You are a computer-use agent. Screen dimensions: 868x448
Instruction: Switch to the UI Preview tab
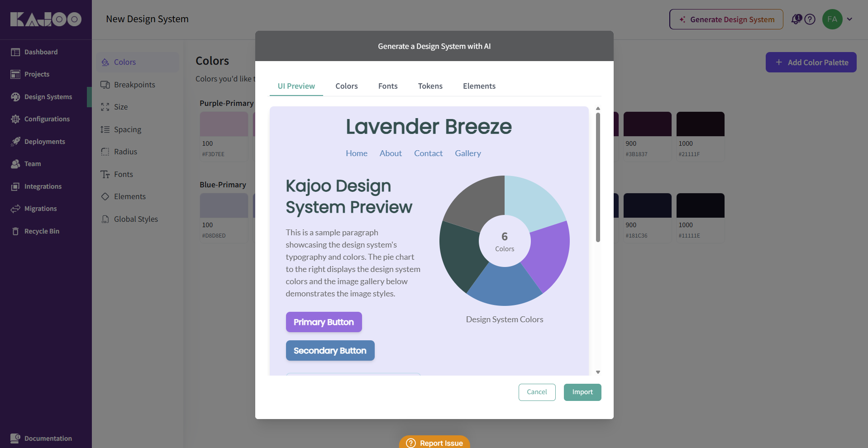point(296,86)
